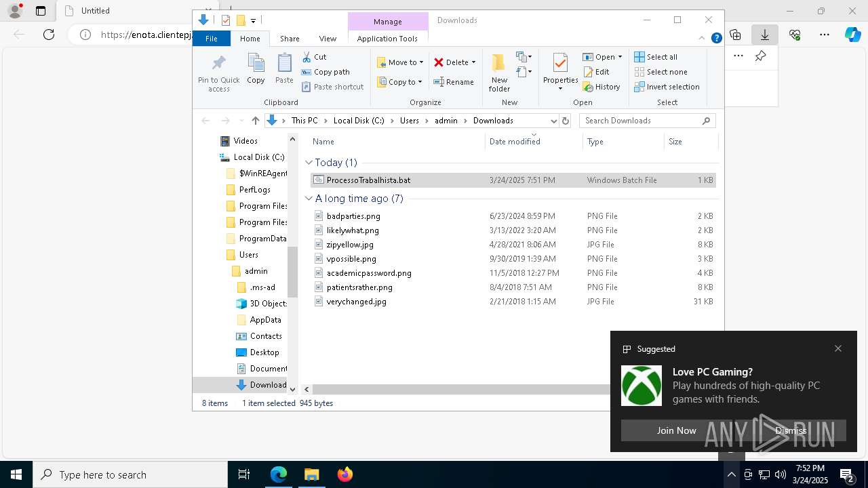Refresh the Downloads folder view

click(566, 121)
